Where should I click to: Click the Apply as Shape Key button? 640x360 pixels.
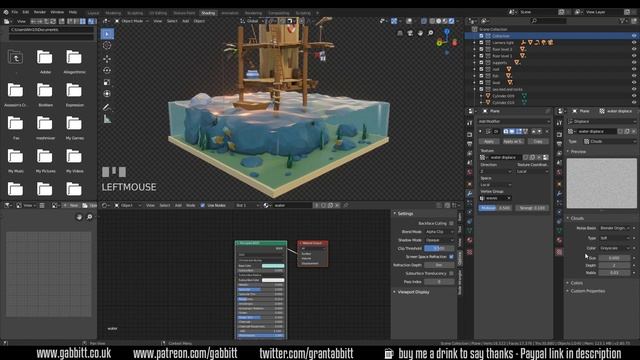(x=513, y=141)
